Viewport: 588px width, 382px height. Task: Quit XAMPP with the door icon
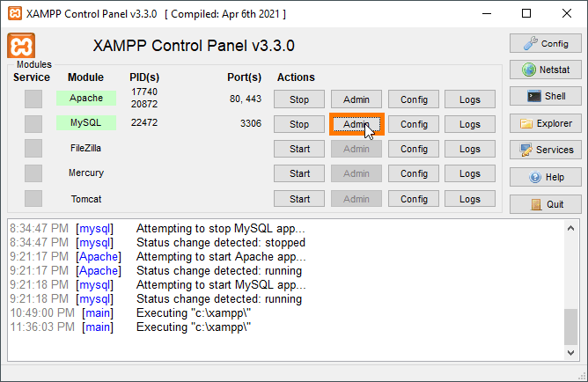click(545, 204)
